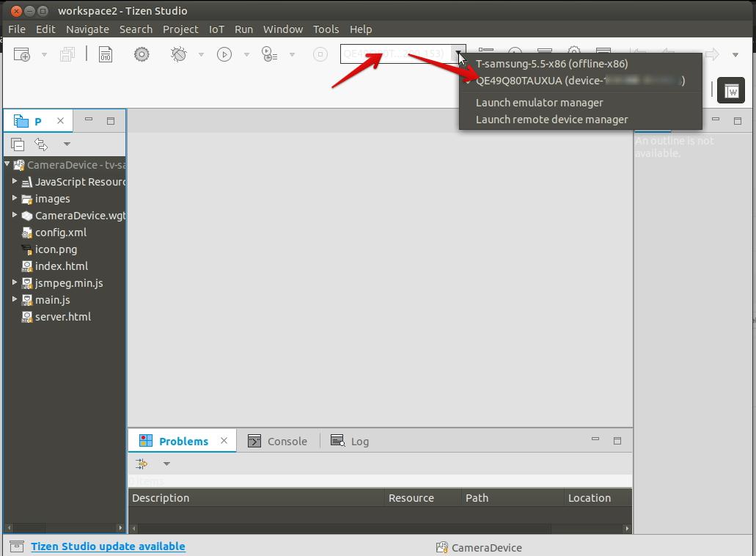
Task: Close the Project Explorer tab
Action: pyautogui.click(x=60, y=120)
